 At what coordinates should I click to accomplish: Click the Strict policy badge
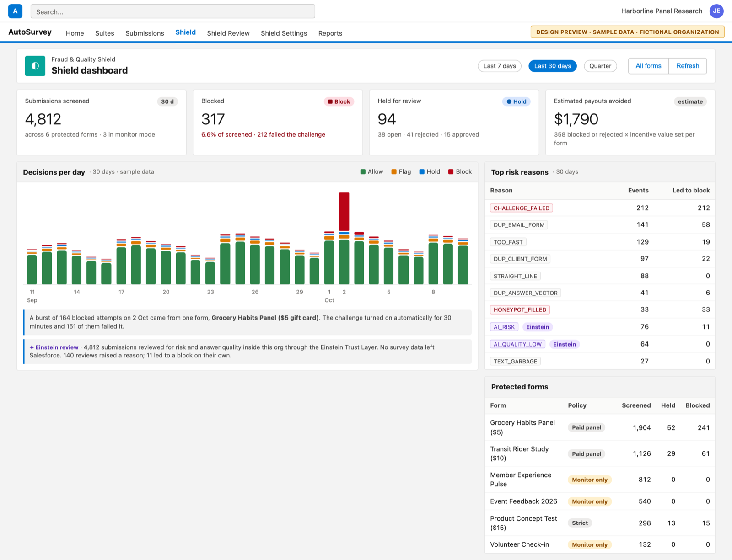click(580, 523)
